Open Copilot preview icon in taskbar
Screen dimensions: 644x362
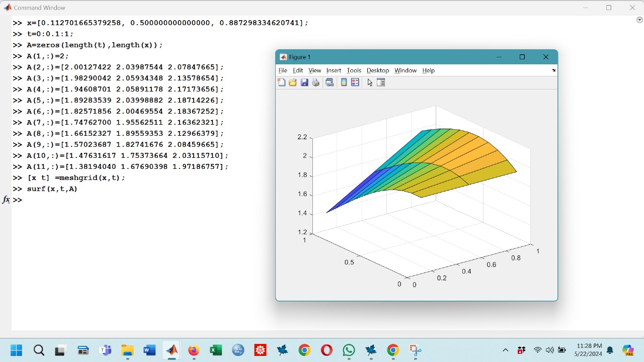(628, 350)
